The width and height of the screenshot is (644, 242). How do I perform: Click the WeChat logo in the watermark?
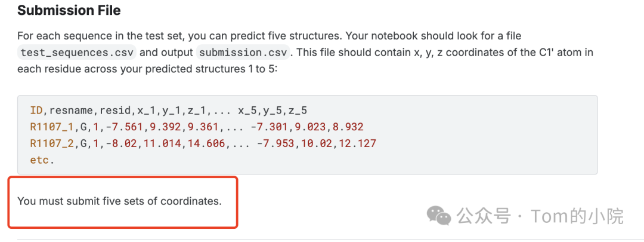click(x=439, y=215)
